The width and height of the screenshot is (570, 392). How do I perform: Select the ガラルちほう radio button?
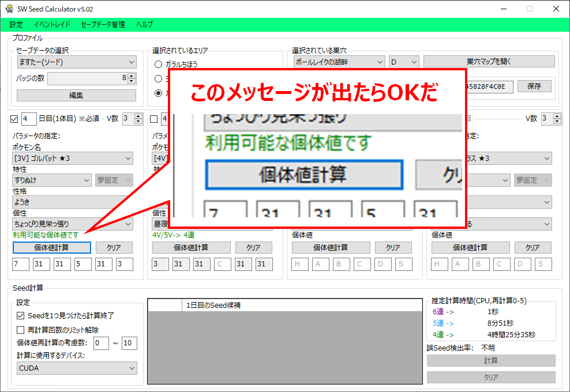[158, 65]
